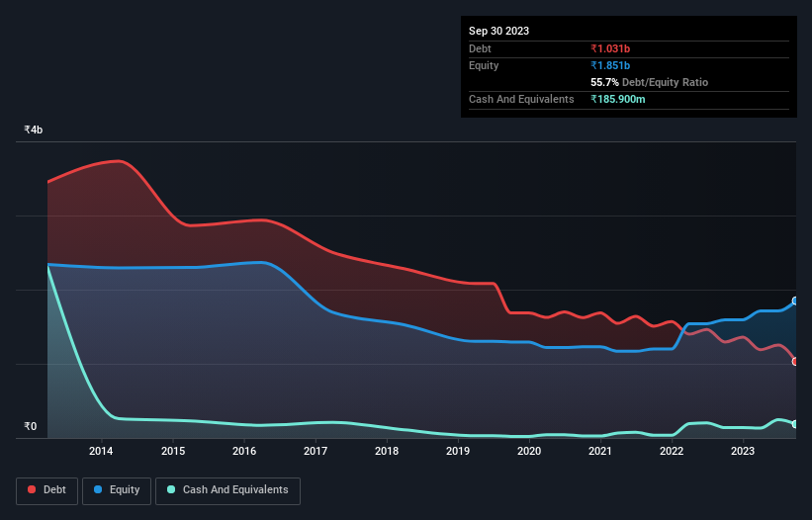Click the ₹4b y-axis label
The image size is (812, 520).
point(34,130)
